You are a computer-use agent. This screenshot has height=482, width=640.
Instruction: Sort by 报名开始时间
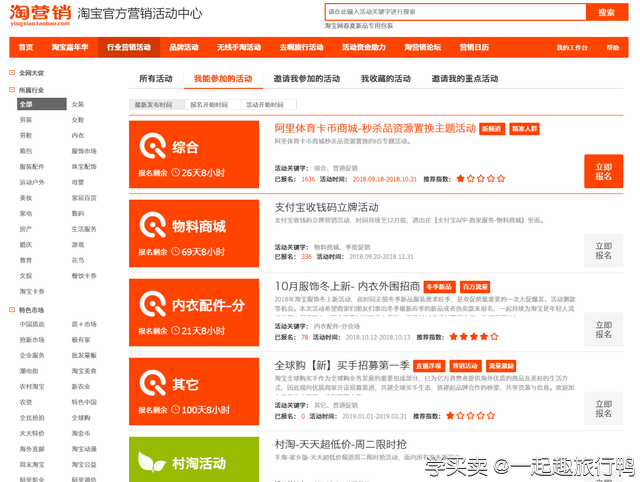click(x=213, y=105)
